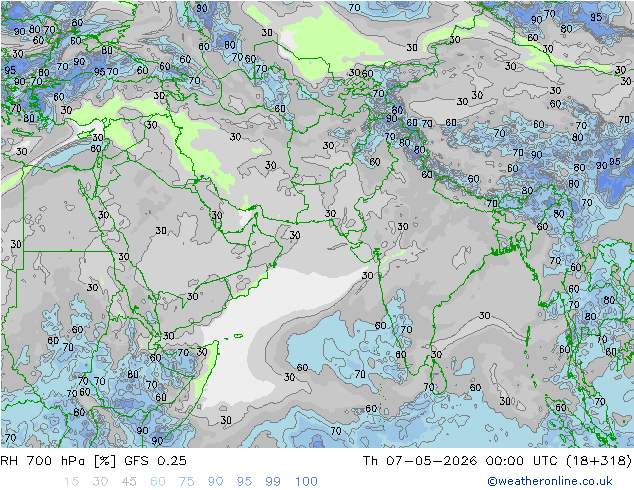Click the Th 07-05-2026 date text
Viewport: 634px width, 490px height.
pos(420,460)
